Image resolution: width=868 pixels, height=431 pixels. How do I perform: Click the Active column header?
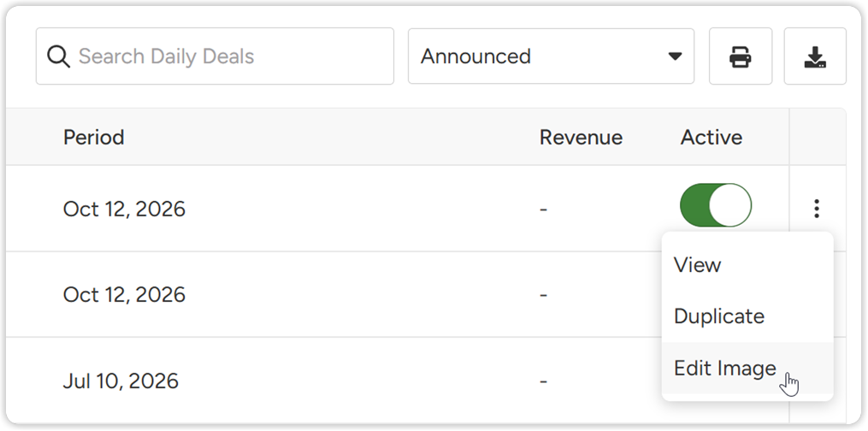(712, 137)
